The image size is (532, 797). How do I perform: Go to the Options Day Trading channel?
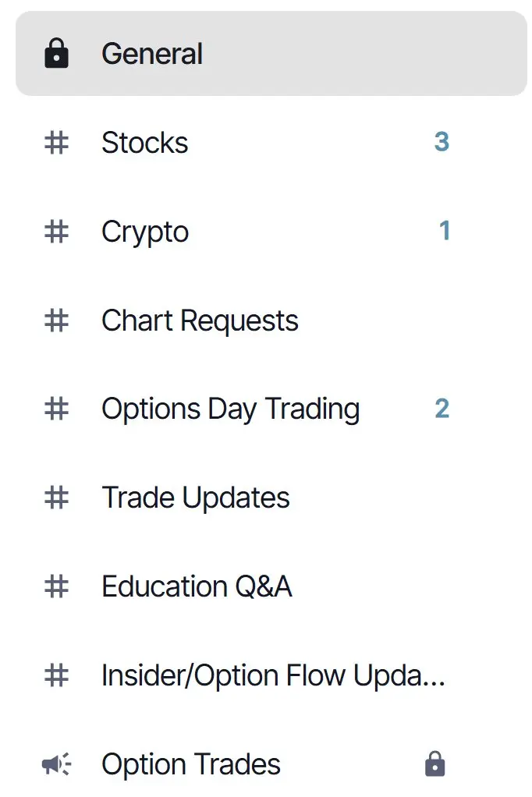click(x=271, y=409)
